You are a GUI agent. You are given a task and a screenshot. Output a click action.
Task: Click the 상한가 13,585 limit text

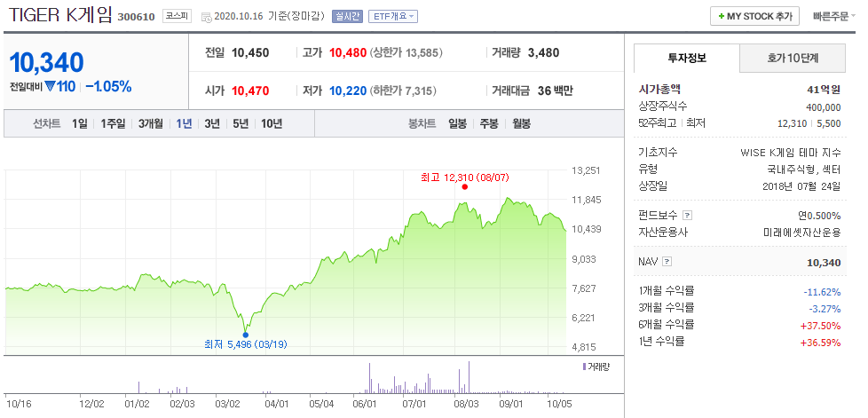406,53
